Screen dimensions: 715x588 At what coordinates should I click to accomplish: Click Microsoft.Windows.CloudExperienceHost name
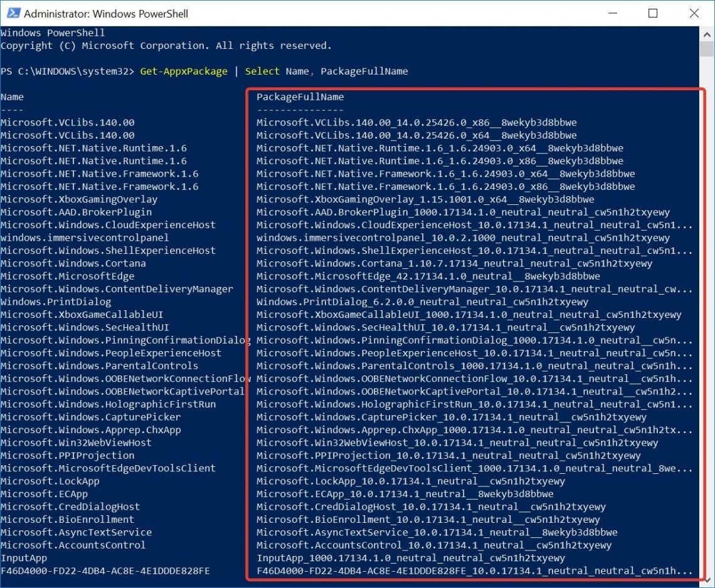(108, 224)
